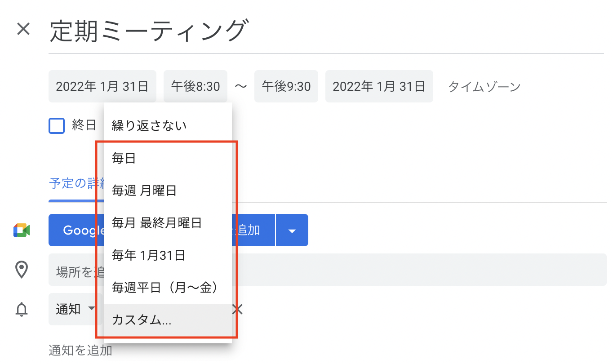The width and height of the screenshot is (613, 364).
Task: Click the location pin icon
Action: (22, 270)
